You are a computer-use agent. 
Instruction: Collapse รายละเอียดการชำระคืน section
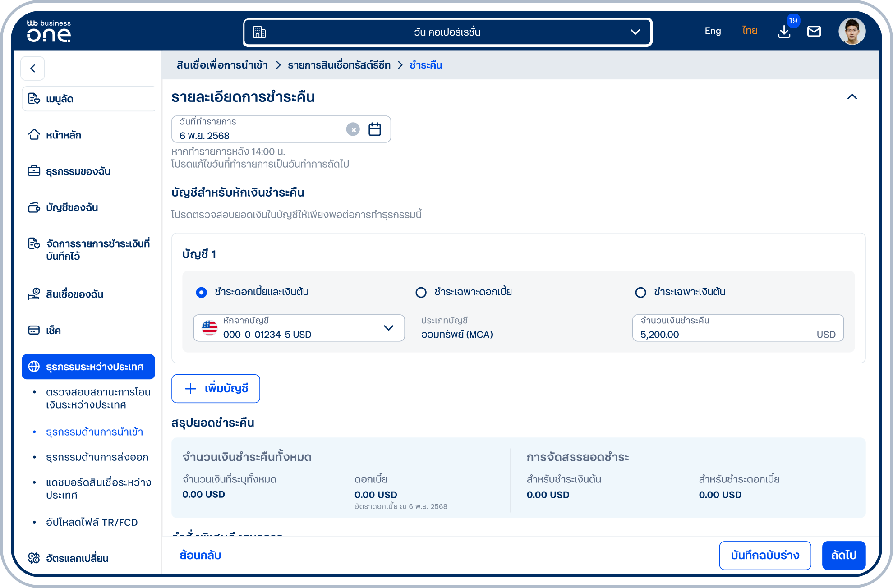[852, 96]
